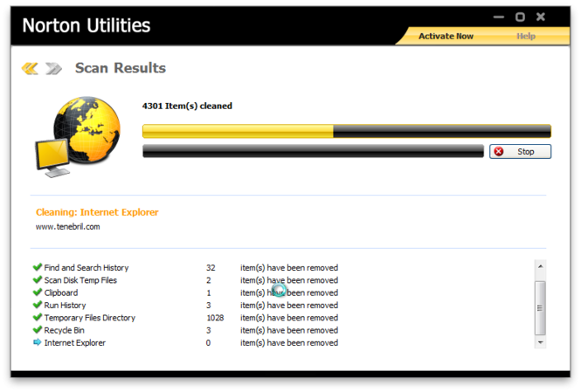Click the results list scroll down arrow
Image resolution: width=581 pixels, height=392 pixels.
[540, 342]
